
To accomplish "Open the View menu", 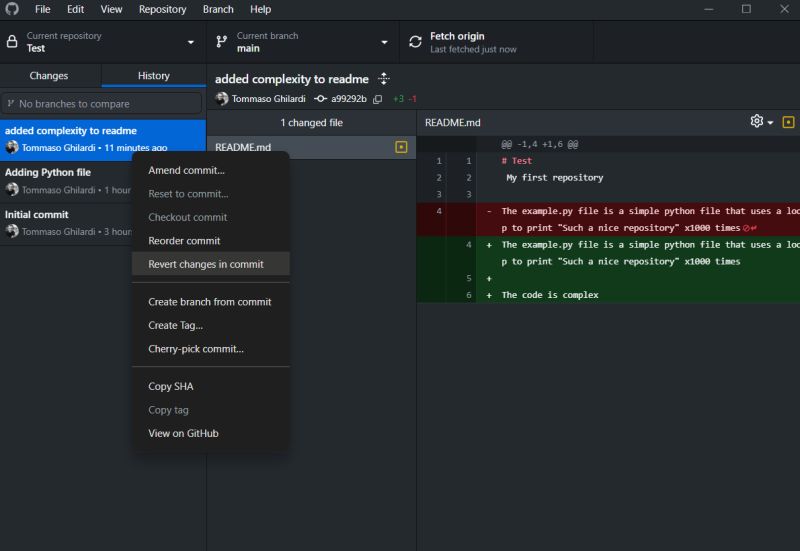I will point(111,9).
